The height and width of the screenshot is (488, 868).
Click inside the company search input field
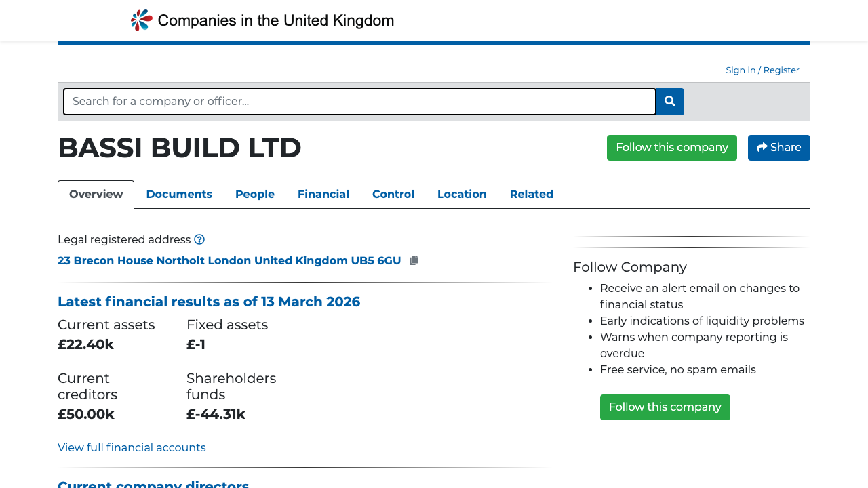359,101
